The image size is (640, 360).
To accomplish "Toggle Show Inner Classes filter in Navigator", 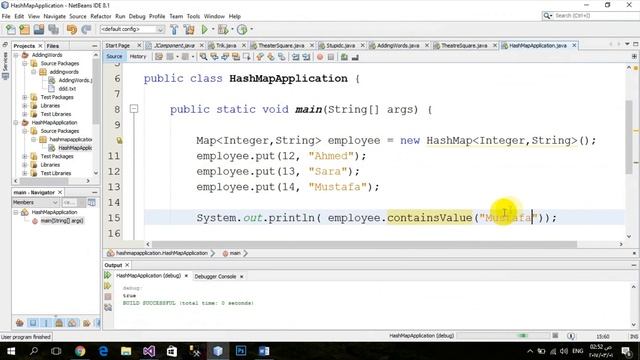I will click(72, 323).
